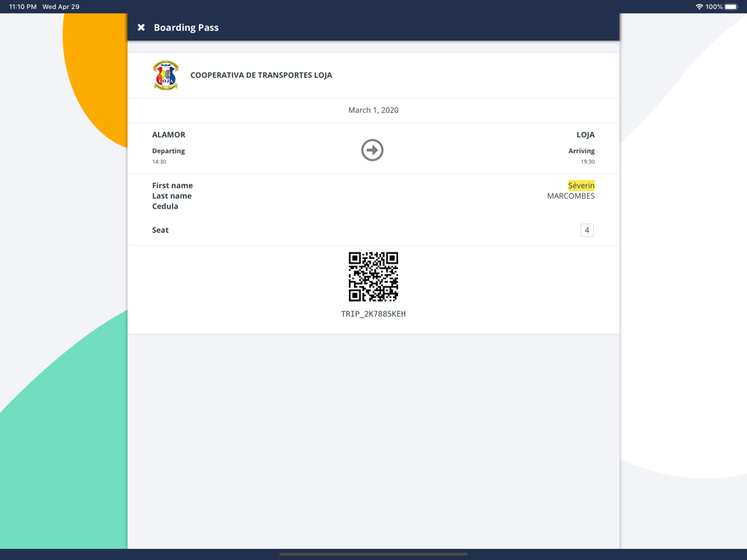
Task: Click the seat number 4 box
Action: click(x=587, y=230)
